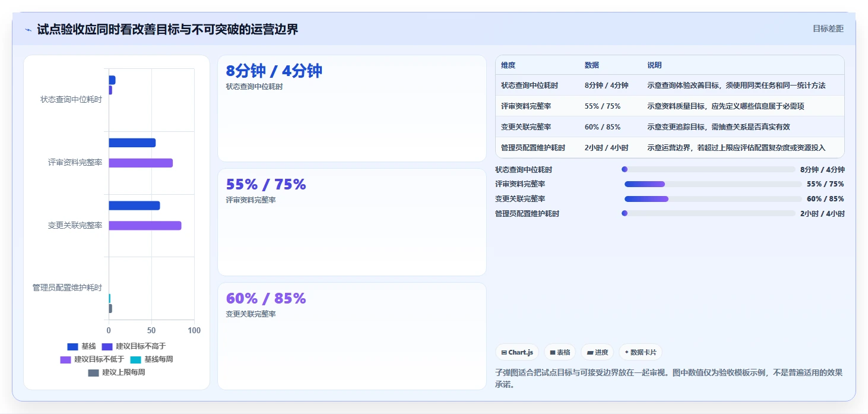Click the x-axis tick label 50

tap(151, 331)
